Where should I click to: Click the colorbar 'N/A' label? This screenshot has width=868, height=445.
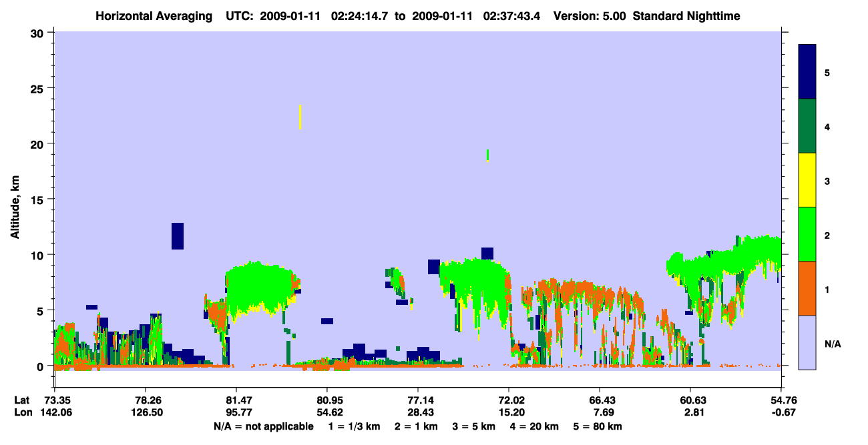(832, 344)
